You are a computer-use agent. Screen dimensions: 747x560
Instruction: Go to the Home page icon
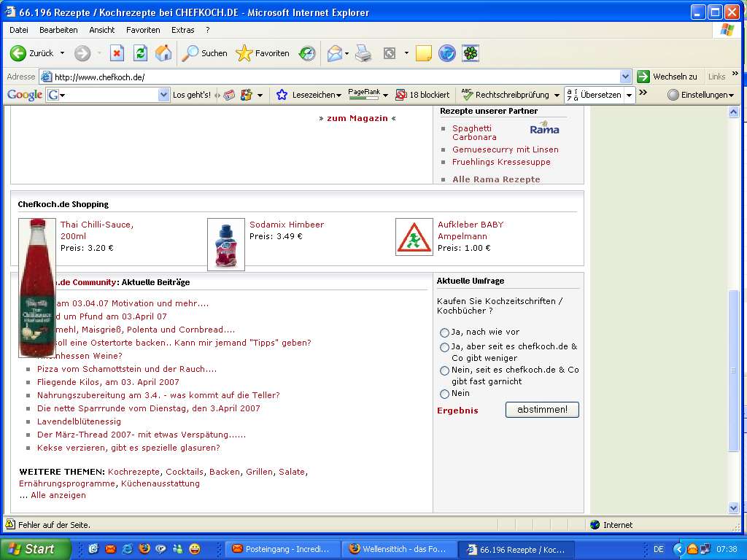tap(163, 53)
